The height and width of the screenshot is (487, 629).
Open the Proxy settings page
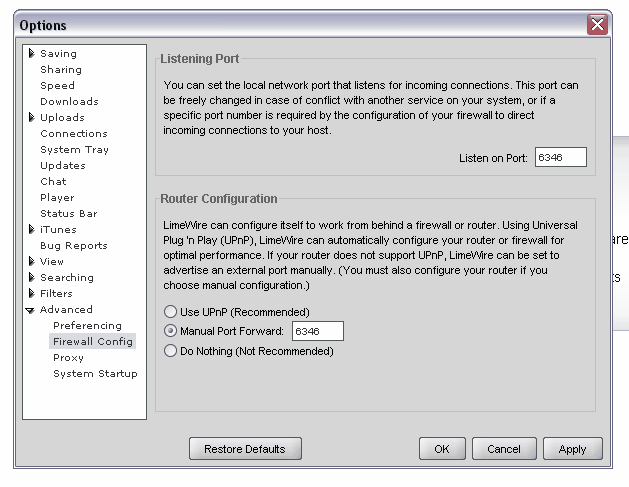click(68, 358)
